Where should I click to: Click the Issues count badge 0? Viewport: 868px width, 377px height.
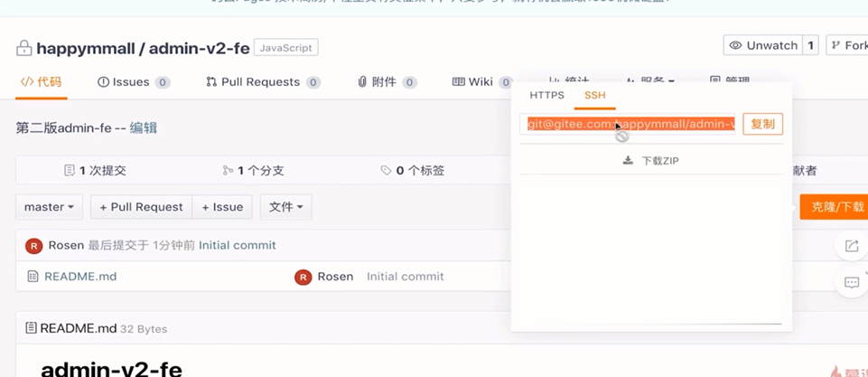[x=163, y=82]
